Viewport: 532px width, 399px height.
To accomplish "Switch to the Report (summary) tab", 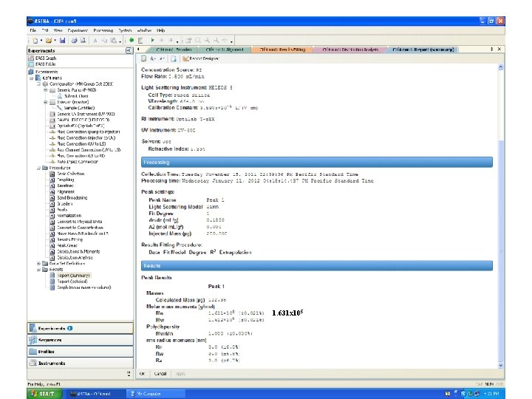I will [423, 50].
